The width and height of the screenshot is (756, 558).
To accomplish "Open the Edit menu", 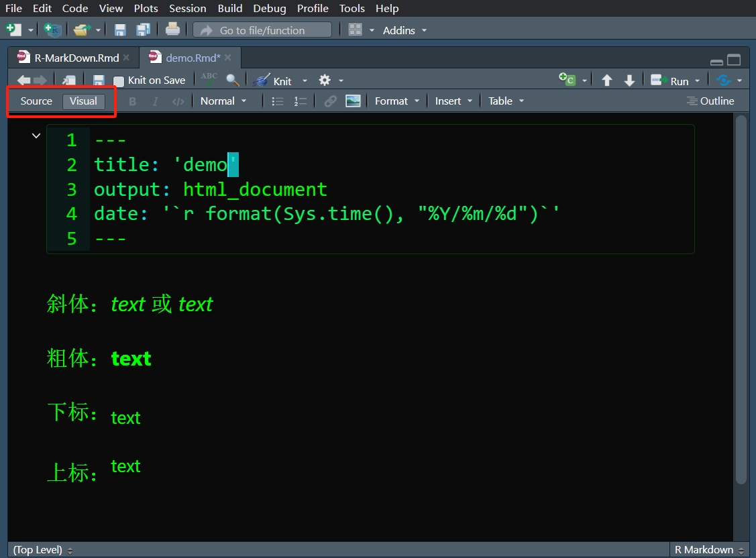I will 42,8.
